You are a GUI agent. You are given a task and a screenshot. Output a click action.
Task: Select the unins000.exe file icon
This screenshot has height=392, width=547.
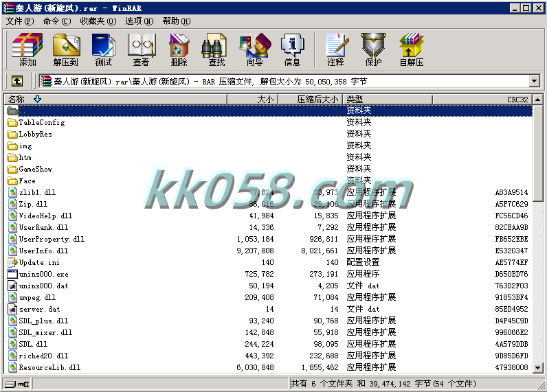click(12, 274)
